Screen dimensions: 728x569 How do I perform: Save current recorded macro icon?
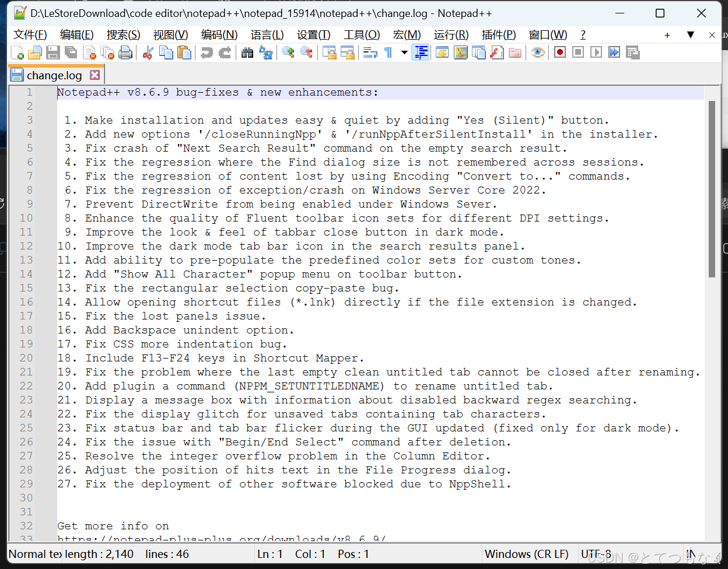tap(632, 53)
